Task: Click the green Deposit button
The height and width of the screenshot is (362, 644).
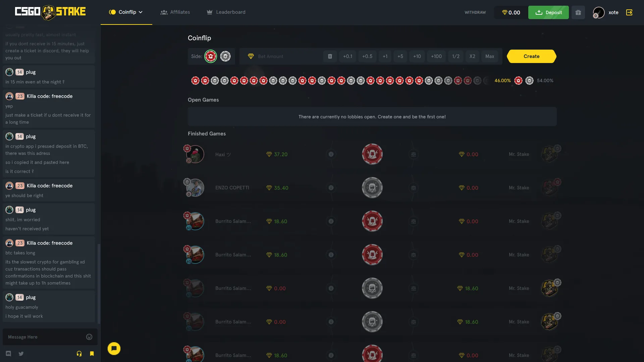Action: tap(548, 12)
